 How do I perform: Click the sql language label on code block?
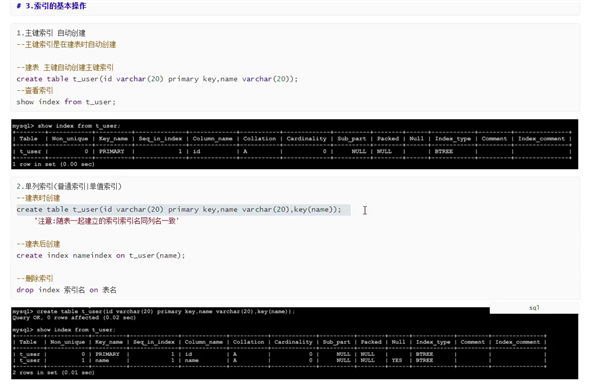click(534, 308)
